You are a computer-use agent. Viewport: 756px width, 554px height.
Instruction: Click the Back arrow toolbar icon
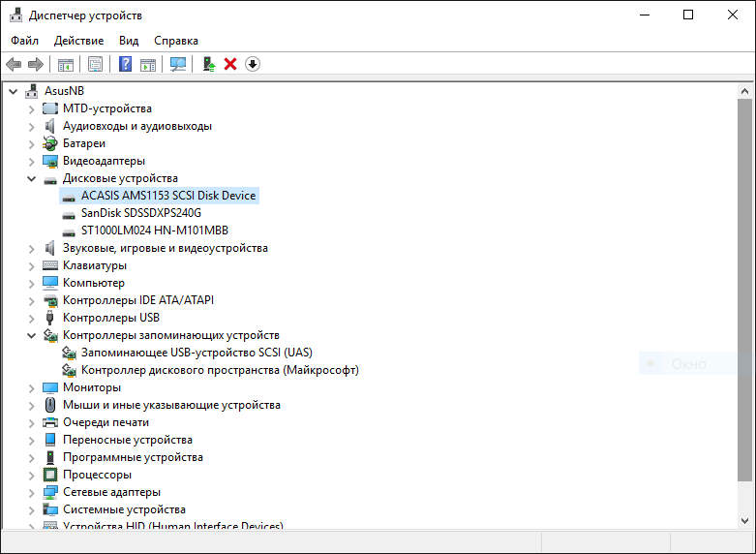[14, 64]
